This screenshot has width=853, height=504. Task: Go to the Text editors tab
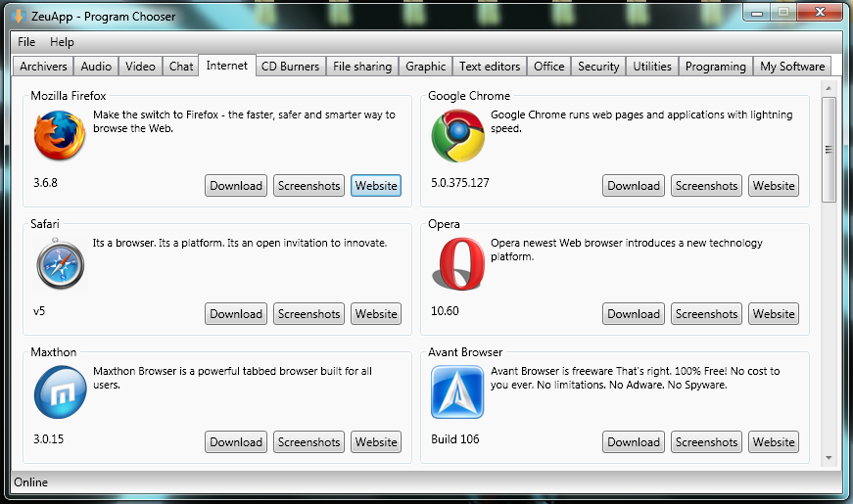pyautogui.click(x=490, y=67)
